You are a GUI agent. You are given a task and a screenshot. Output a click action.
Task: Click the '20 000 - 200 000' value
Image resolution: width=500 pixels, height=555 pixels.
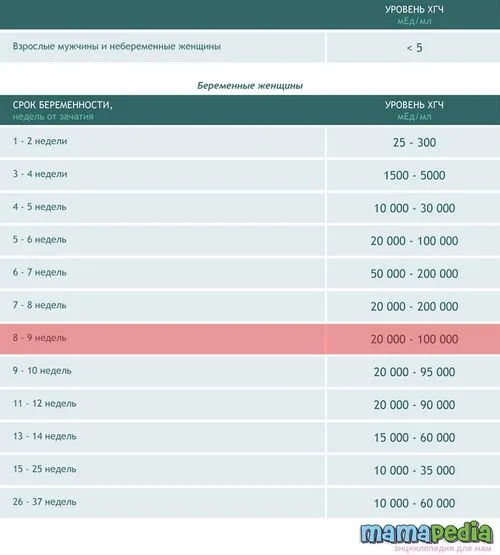click(414, 306)
